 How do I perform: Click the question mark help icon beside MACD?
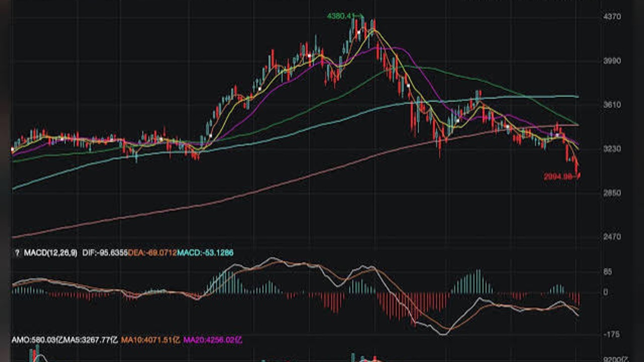(17, 253)
